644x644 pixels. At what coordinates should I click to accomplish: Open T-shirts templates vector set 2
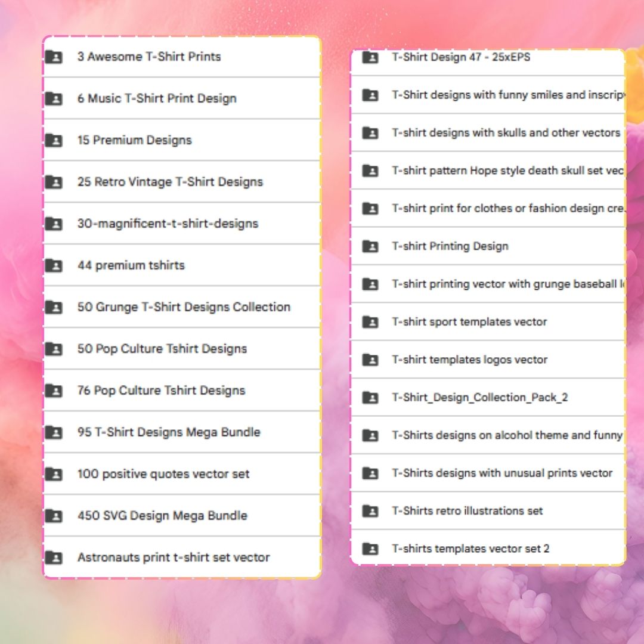pos(470,549)
